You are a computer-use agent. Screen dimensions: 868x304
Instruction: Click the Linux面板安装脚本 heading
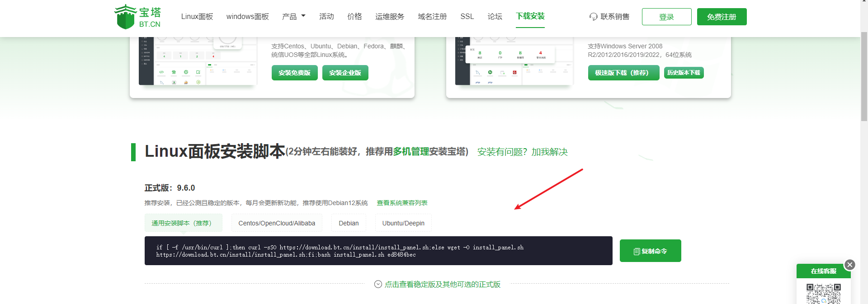pos(215,151)
